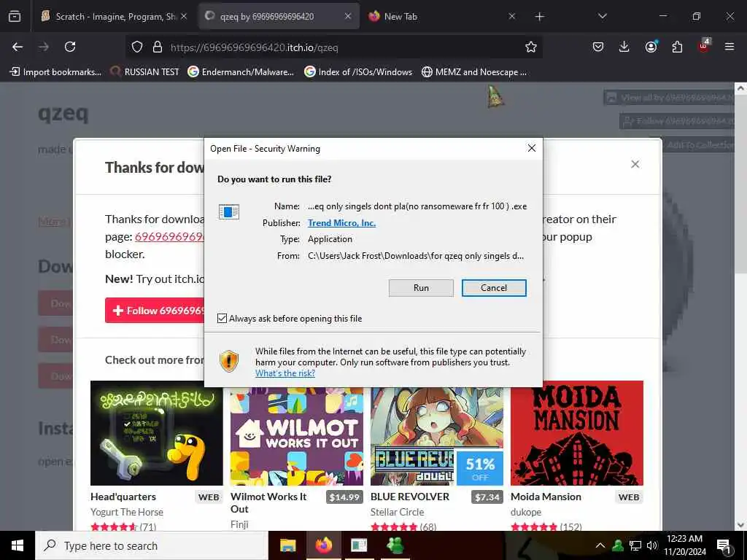Screen dimensions: 747x560
Task: Close the Open File Security Warning dialog
Action: (532, 148)
